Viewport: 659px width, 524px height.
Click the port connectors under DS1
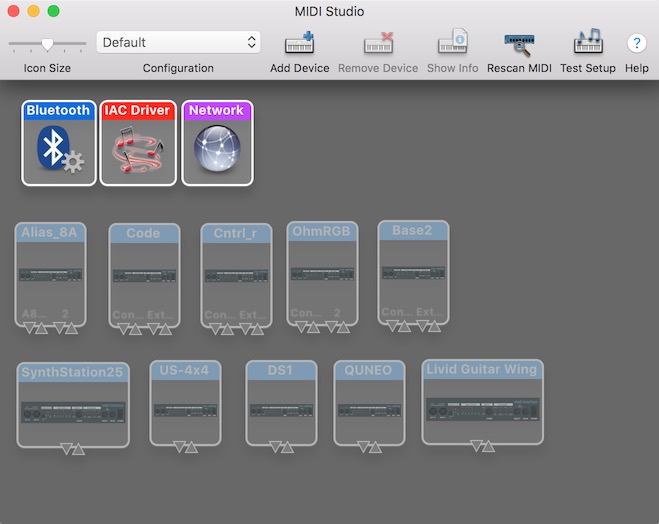click(x=281, y=447)
